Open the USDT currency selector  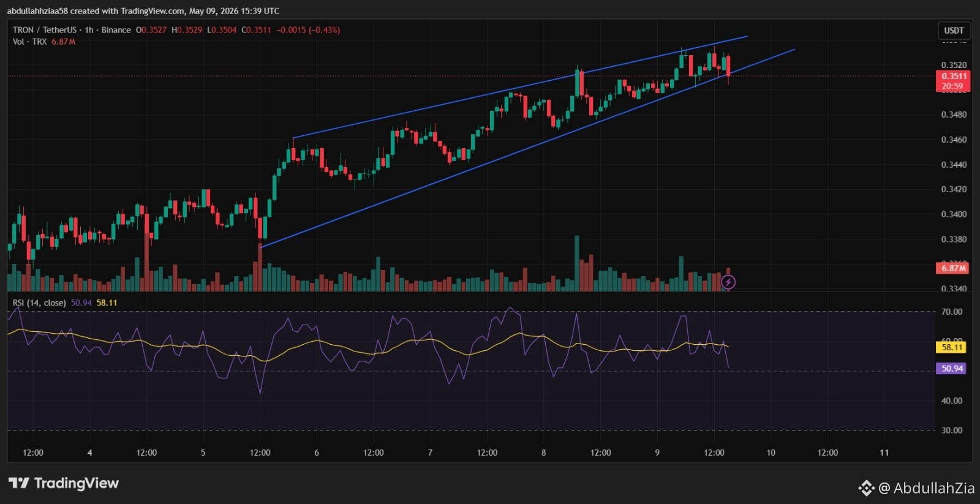(954, 30)
